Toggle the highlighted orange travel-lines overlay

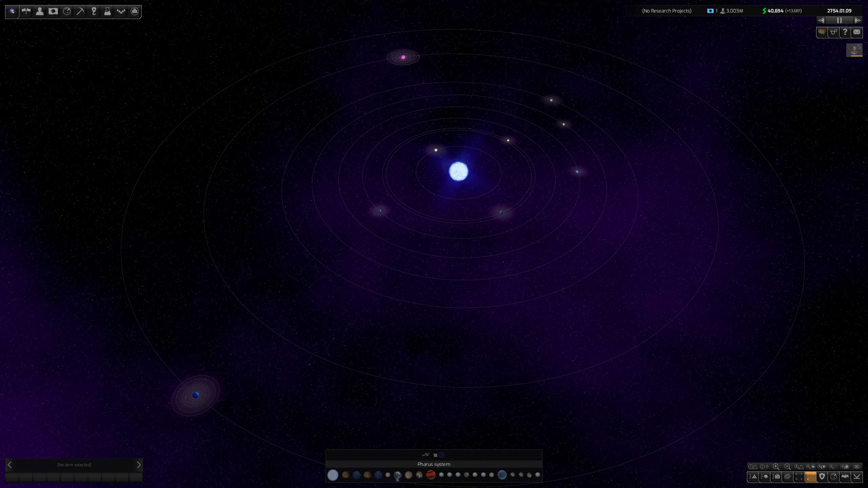[810, 476]
